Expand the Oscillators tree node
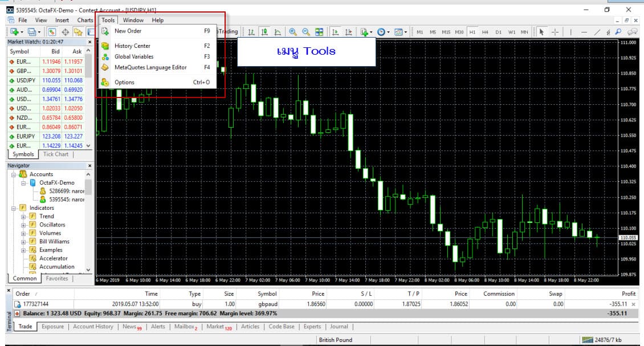The width and height of the screenshot is (644, 346). (23, 225)
